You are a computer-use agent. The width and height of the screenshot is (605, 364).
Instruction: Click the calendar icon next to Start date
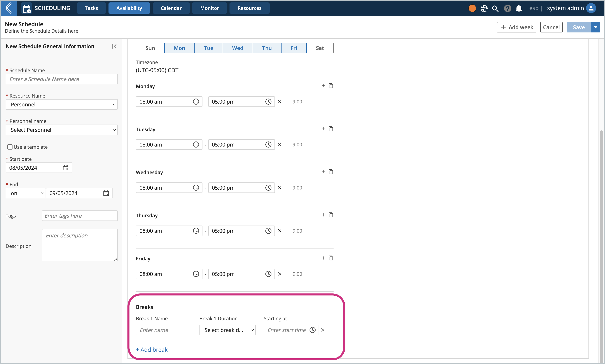pos(66,168)
